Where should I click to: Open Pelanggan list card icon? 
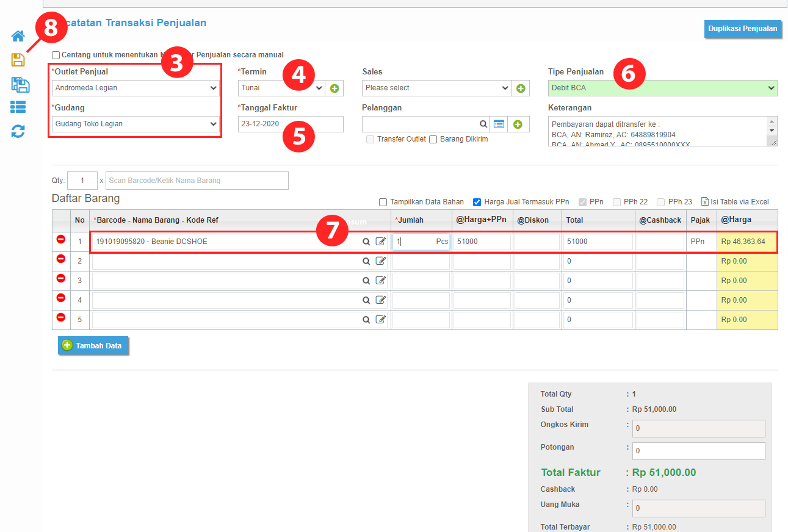click(x=499, y=124)
